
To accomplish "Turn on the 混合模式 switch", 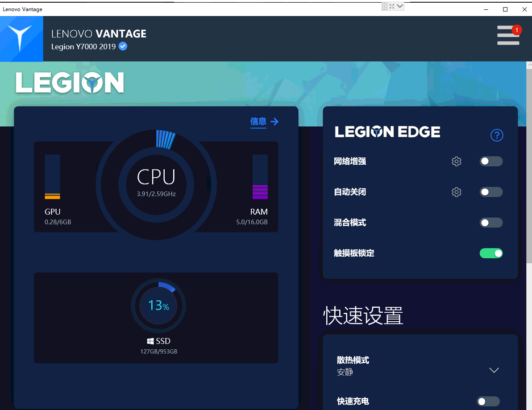I will click(x=491, y=223).
